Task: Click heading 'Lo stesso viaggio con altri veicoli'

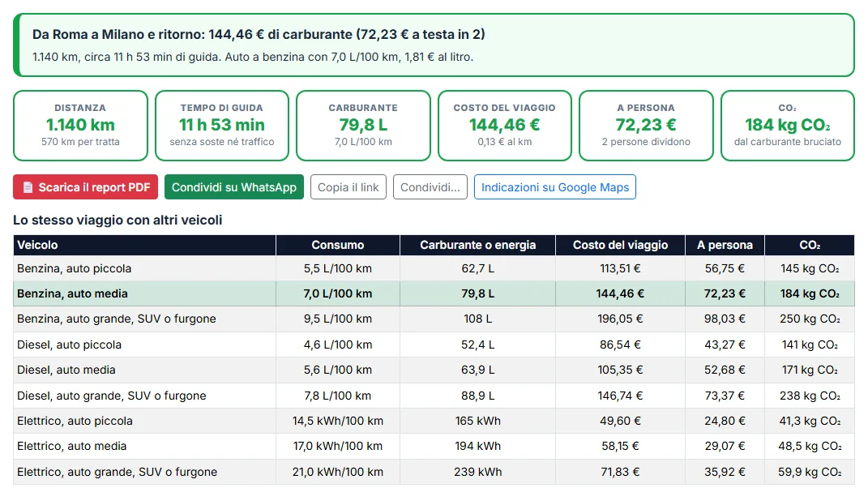Action: (118, 220)
